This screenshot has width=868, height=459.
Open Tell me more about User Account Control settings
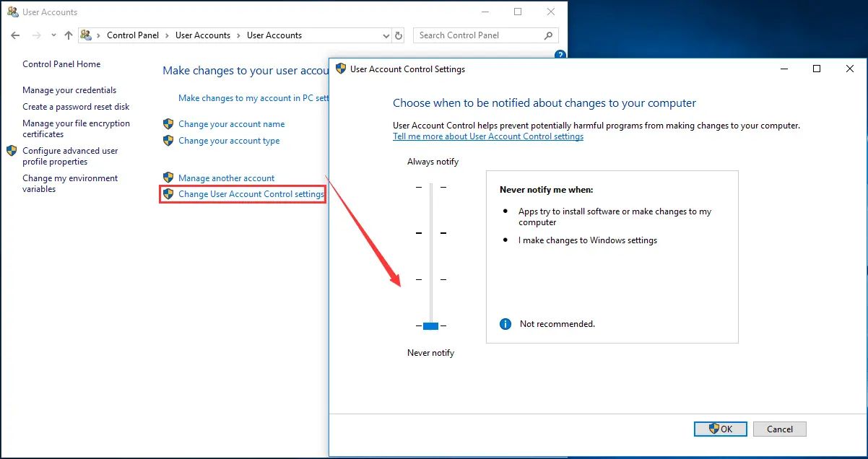[488, 136]
